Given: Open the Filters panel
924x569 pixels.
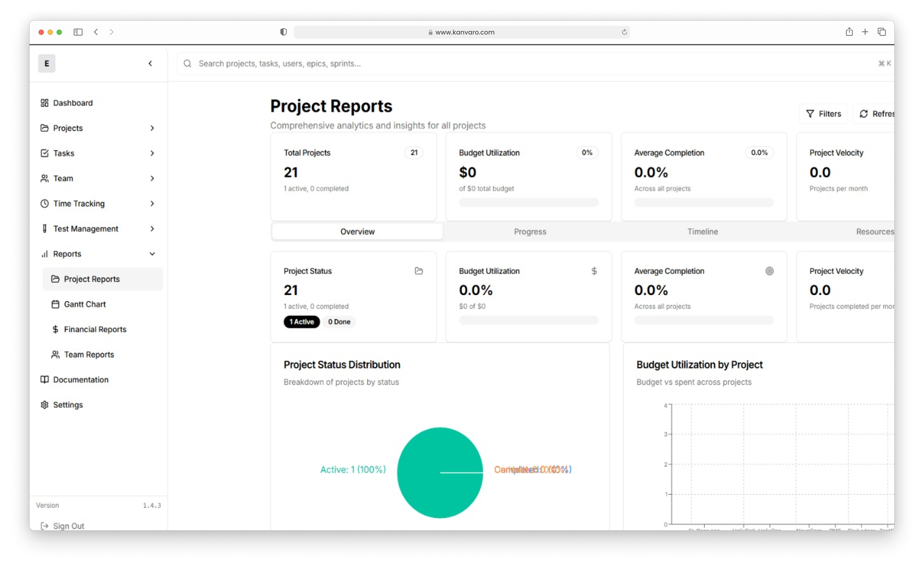Looking at the screenshot, I should [x=824, y=114].
